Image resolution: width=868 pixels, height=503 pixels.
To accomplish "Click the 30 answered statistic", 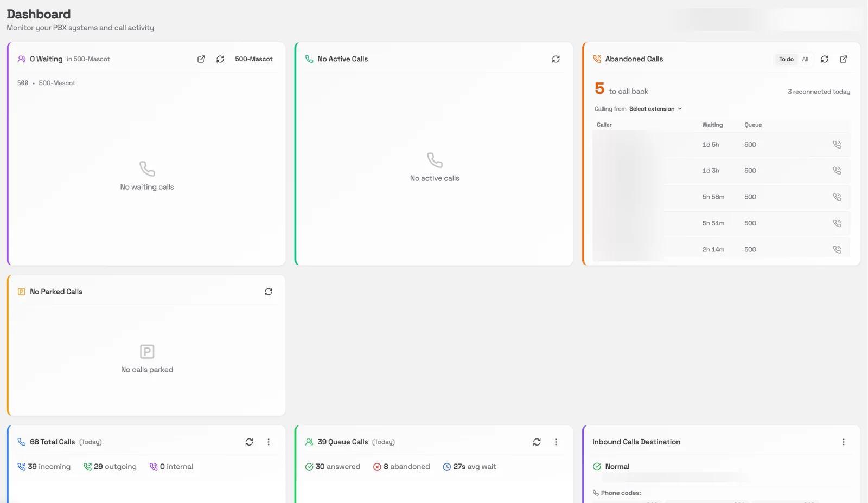I will [333, 467].
